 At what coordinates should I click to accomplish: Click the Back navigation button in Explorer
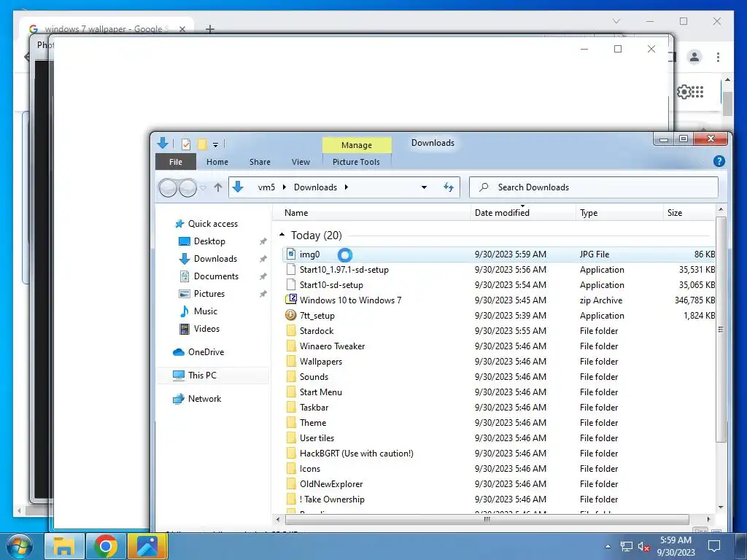tap(168, 187)
